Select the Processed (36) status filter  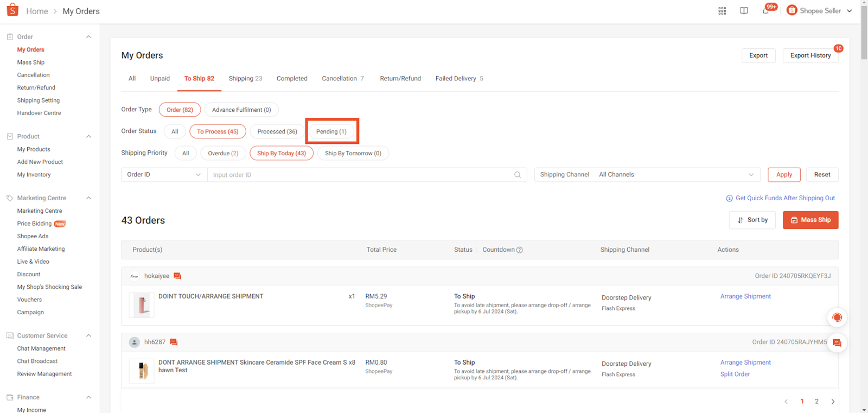point(277,131)
